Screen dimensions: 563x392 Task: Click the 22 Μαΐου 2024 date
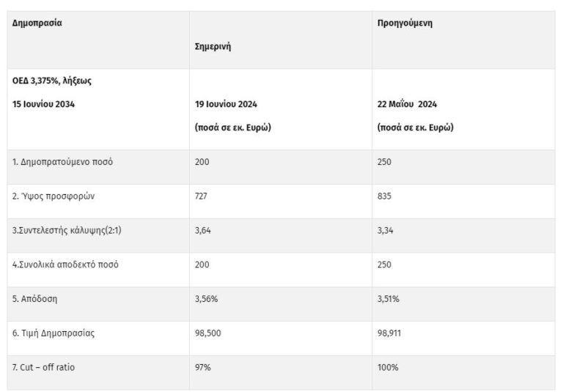(408, 104)
